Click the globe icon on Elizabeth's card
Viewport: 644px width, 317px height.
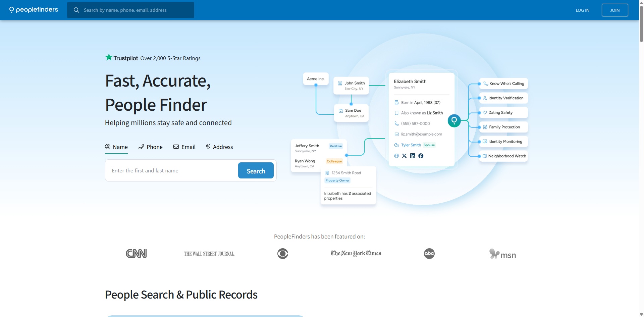(x=396, y=156)
